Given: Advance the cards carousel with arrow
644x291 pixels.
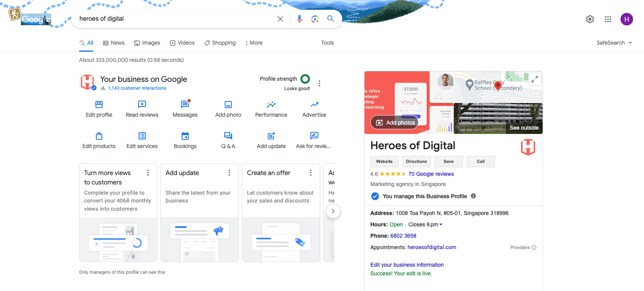Looking at the screenshot, I should point(333,211).
